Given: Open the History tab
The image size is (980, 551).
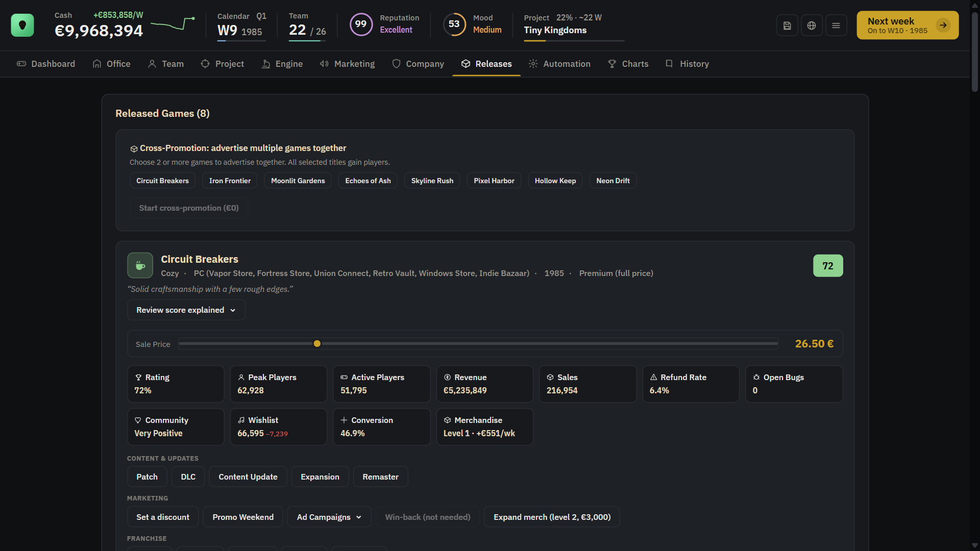Looking at the screenshot, I should point(687,64).
